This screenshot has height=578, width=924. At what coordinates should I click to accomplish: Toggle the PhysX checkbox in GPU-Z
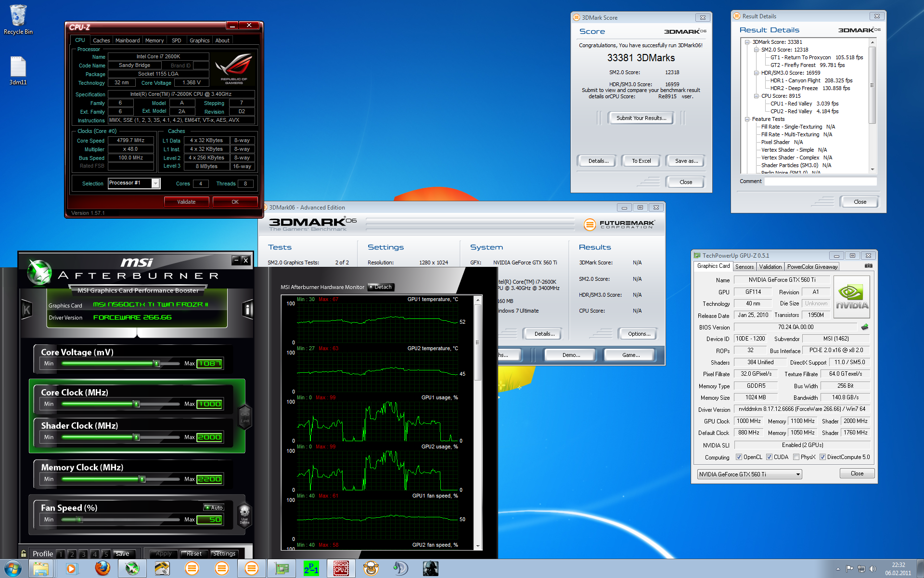pyautogui.click(x=796, y=457)
